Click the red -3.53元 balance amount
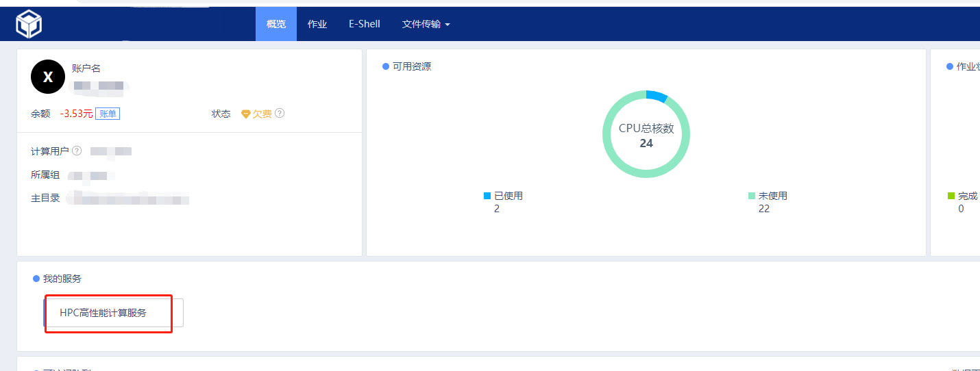The height and width of the screenshot is (371, 980). click(x=76, y=114)
